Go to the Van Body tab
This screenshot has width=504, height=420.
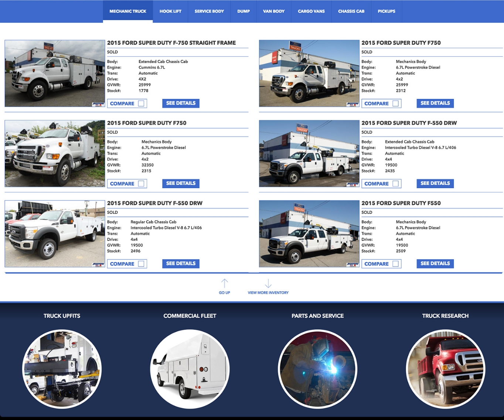pyautogui.click(x=274, y=11)
